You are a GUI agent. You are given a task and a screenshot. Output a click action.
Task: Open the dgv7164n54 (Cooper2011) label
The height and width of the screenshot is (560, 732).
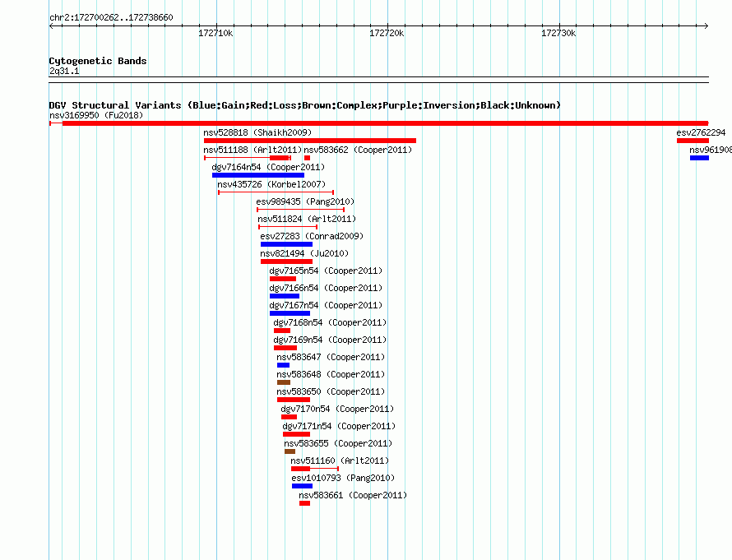(x=268, y=167)
